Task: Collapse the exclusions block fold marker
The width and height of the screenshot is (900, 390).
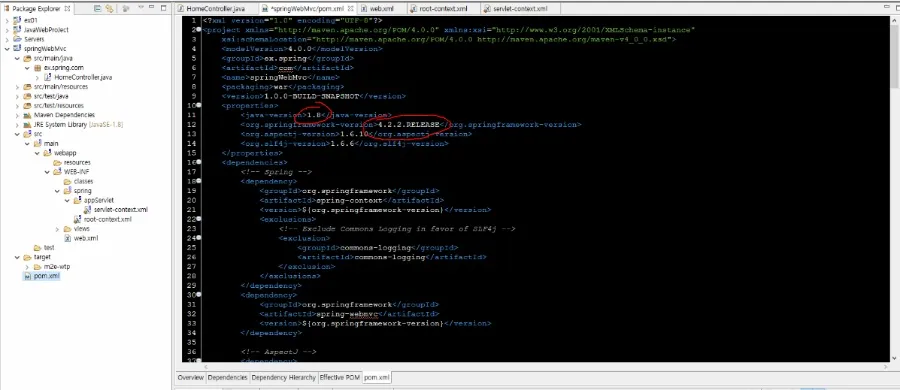Action: pyautogui.click(x=199, y=219)
